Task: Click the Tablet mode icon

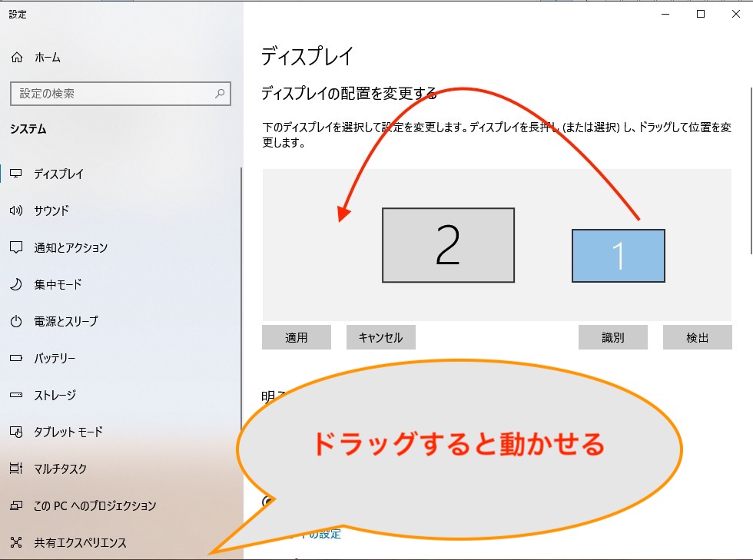Action: click(16, 432)
